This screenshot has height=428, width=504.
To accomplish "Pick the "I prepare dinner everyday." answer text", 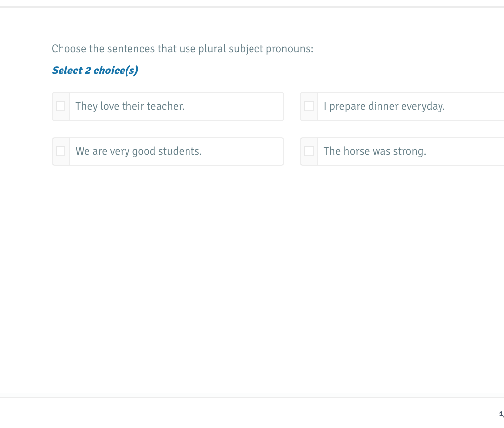I will 384,106.
